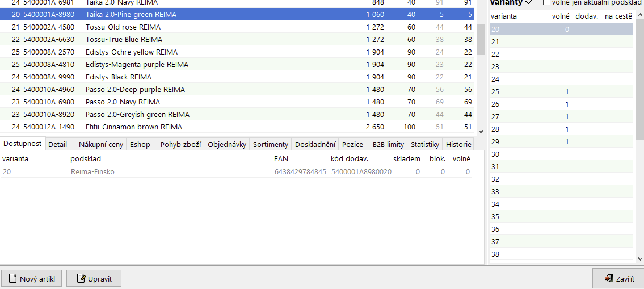The width and height of the screenshot is (644, 289).
Task: Select the Edistys-Ochre yellow REIMA row
Action: click(237, 52)
